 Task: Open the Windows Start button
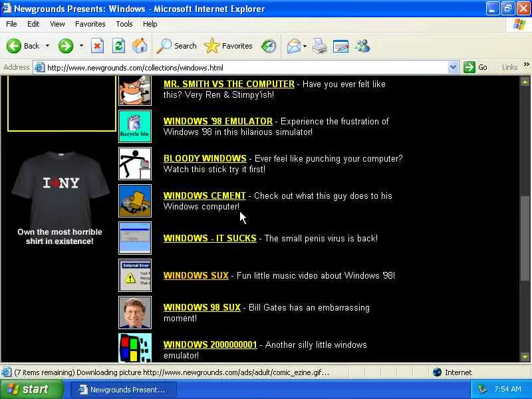pyautogui.click(x=32, y=389)
